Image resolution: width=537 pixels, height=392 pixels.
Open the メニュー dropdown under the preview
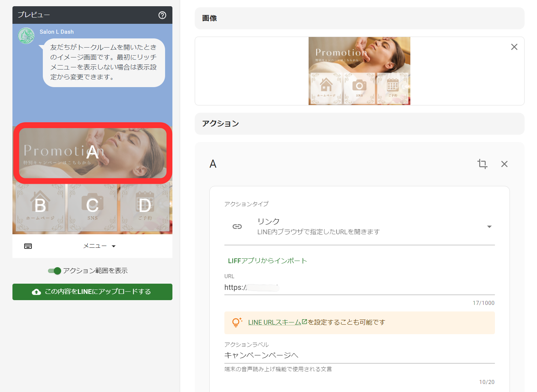pyautogui.click(x=100, y=246)
